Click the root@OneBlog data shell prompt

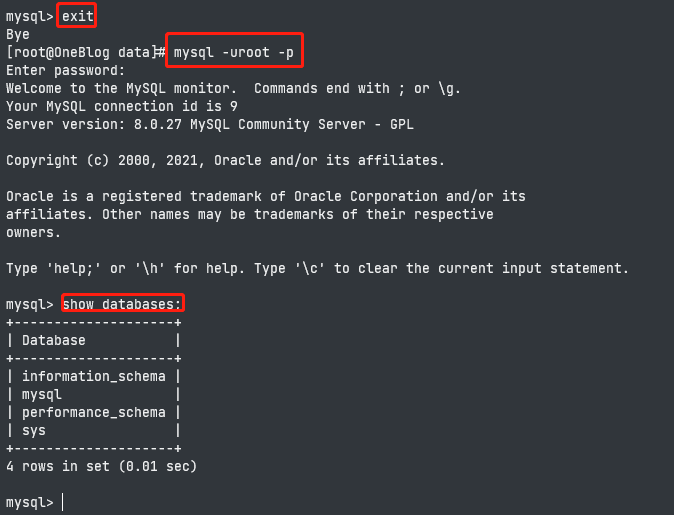pyautogui.click(x=84, y=52)
